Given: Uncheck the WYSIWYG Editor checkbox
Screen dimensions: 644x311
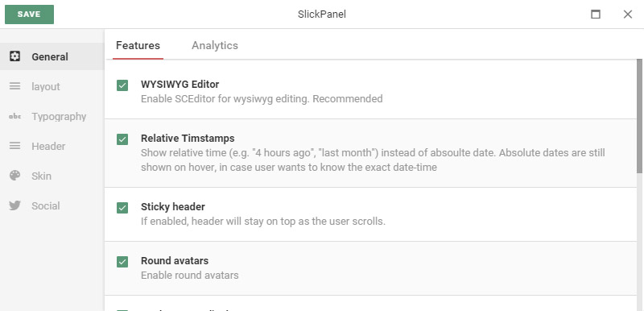Looking at the screenshot, I should click(x=122, y=85).
